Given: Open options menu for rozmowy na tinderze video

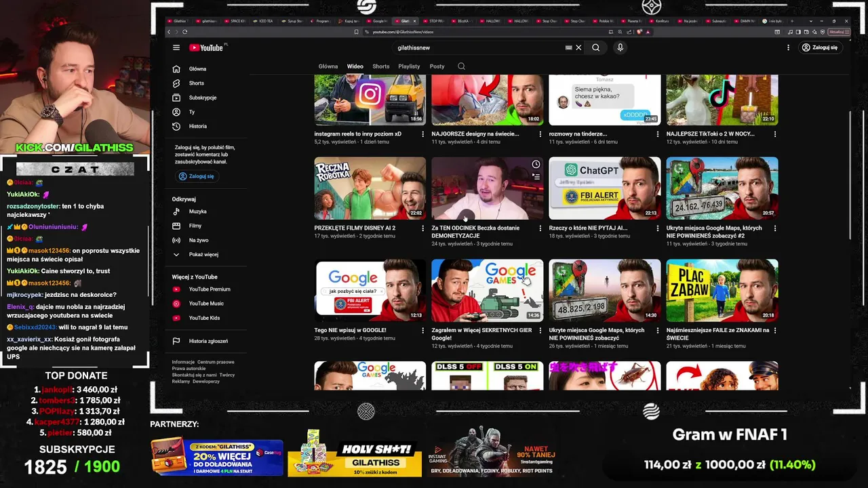Looking at the screenshot, I should point(657,134).
